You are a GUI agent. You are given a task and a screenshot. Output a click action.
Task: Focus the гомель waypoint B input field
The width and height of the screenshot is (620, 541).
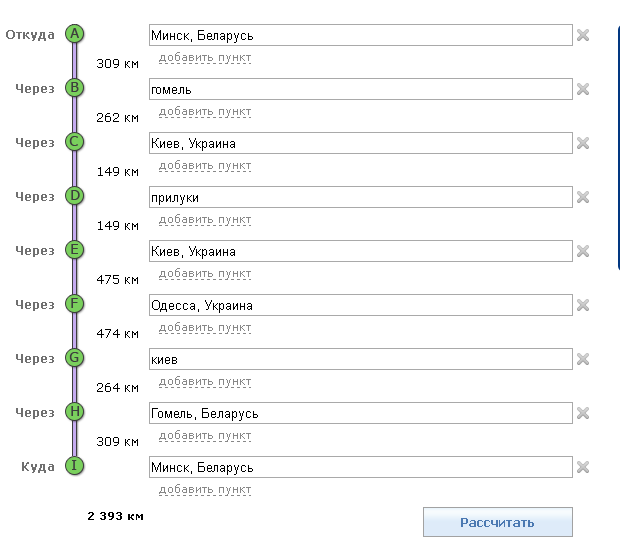361,89
